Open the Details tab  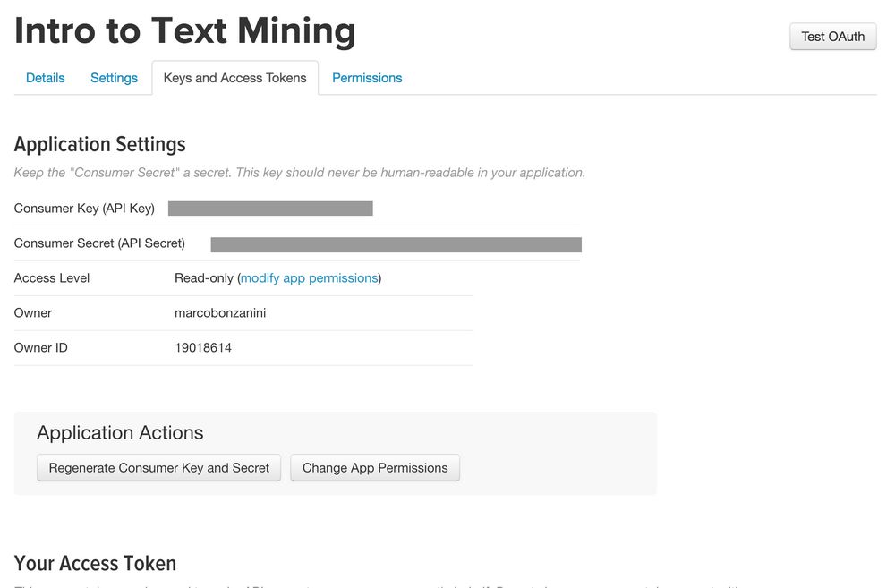pyautogui.click(x=46, y=78)
